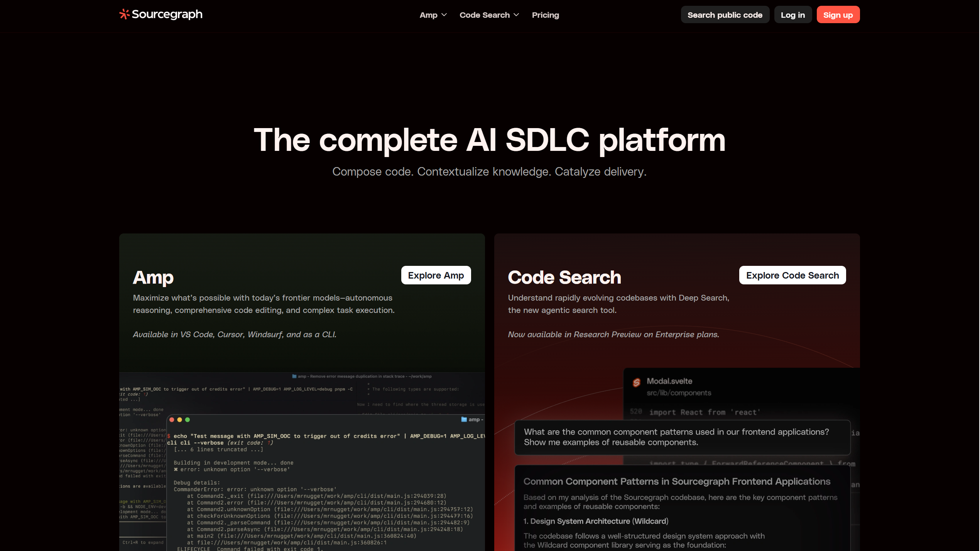The width and height of the screenshot is (980, 551).
Task: Click 'Based on my analysis of the Sourcegraph codebase' paragraph
Action: 680,502
